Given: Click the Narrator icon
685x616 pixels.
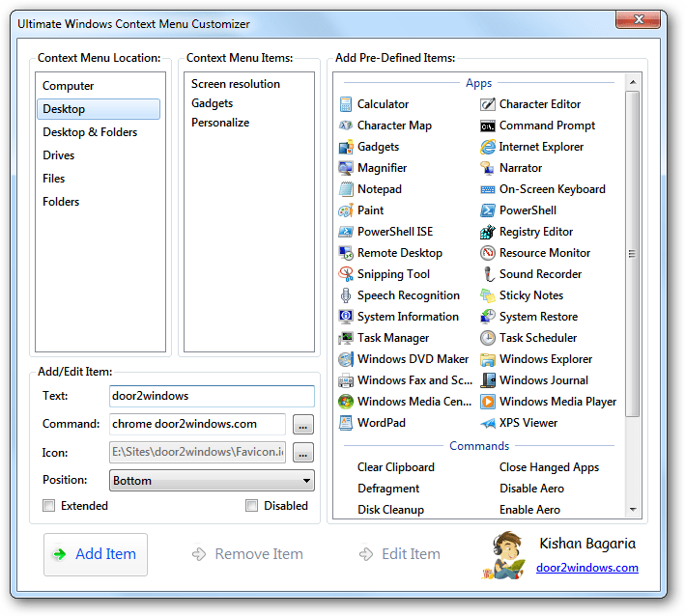Looking at the screenshot, I should point(488,168).
